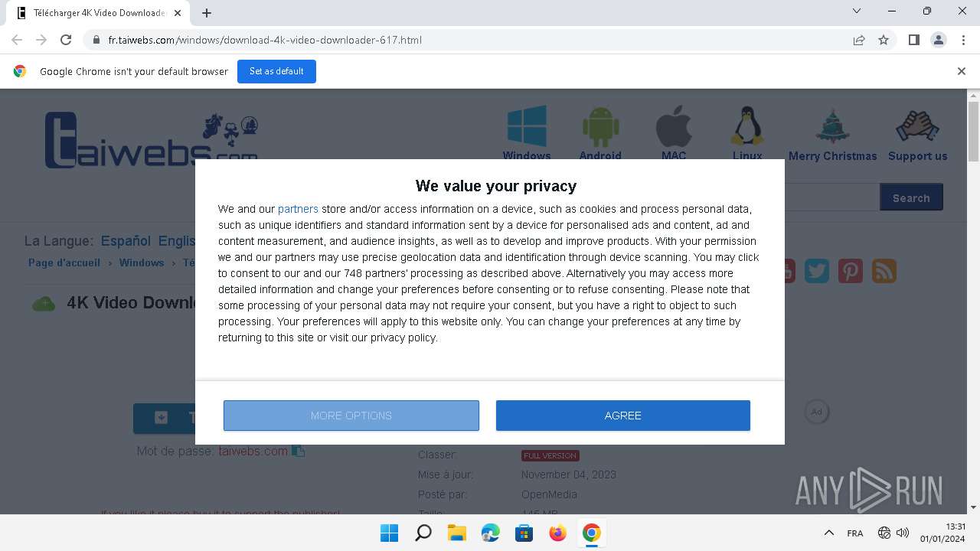Click Set as default button
The width and height of the screenshot is (980, 551).
point(276,71)
